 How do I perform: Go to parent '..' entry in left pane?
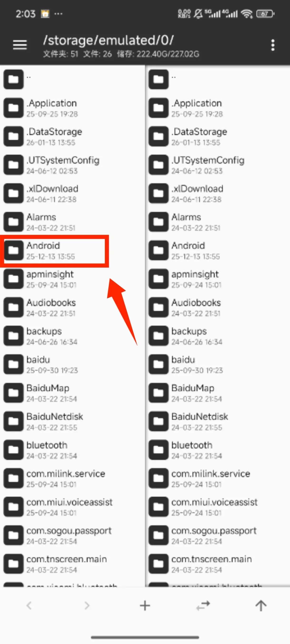pyautogui.click(x=72, y=80)
